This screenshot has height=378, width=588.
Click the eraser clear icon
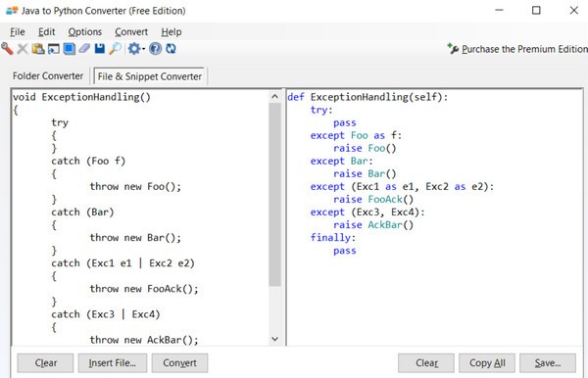[x=84, y=49]
